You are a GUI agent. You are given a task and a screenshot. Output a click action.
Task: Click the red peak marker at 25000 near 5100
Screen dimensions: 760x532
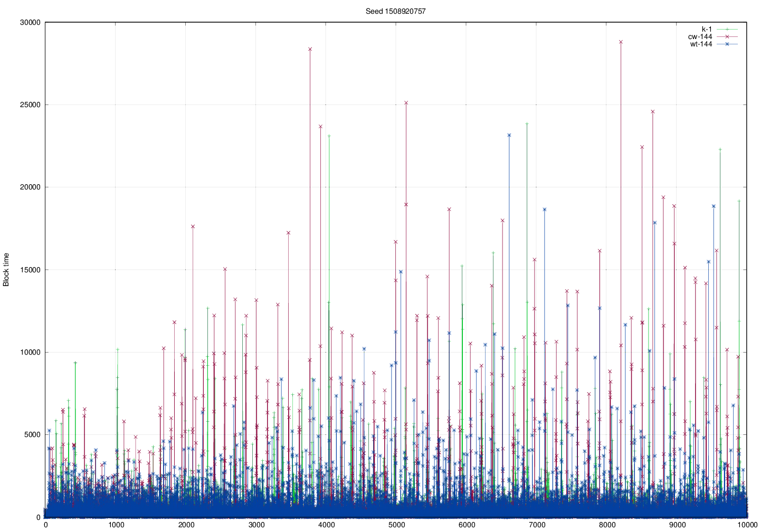tap(406, 103)
